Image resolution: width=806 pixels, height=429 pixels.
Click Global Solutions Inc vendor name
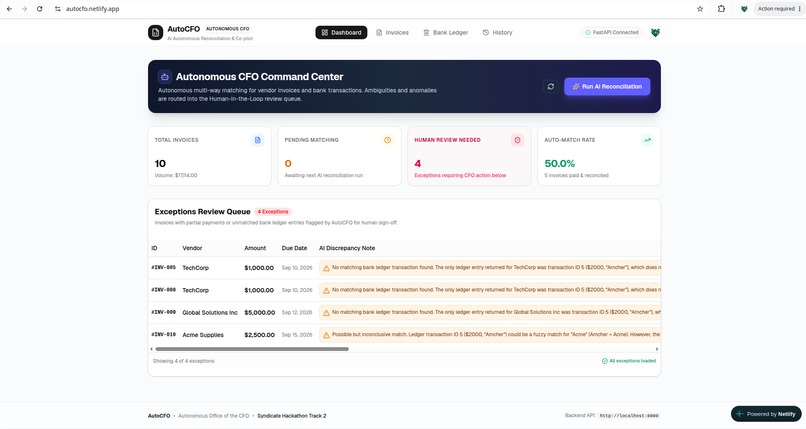click(210, 312)
